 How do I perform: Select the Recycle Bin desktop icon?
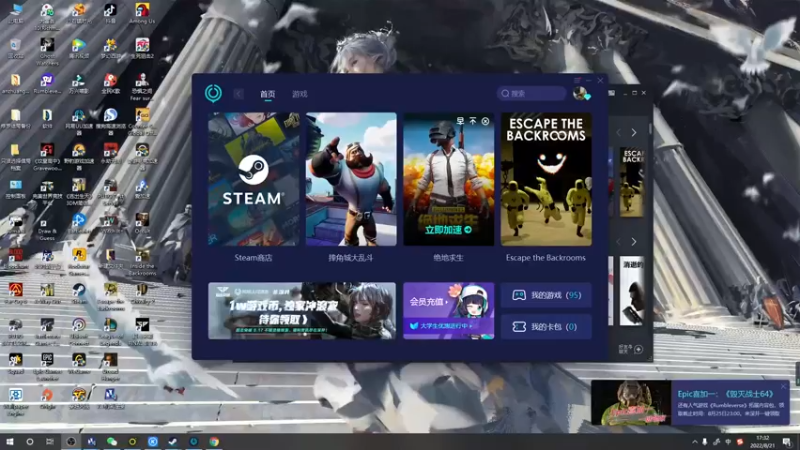(x=15, y=48)
